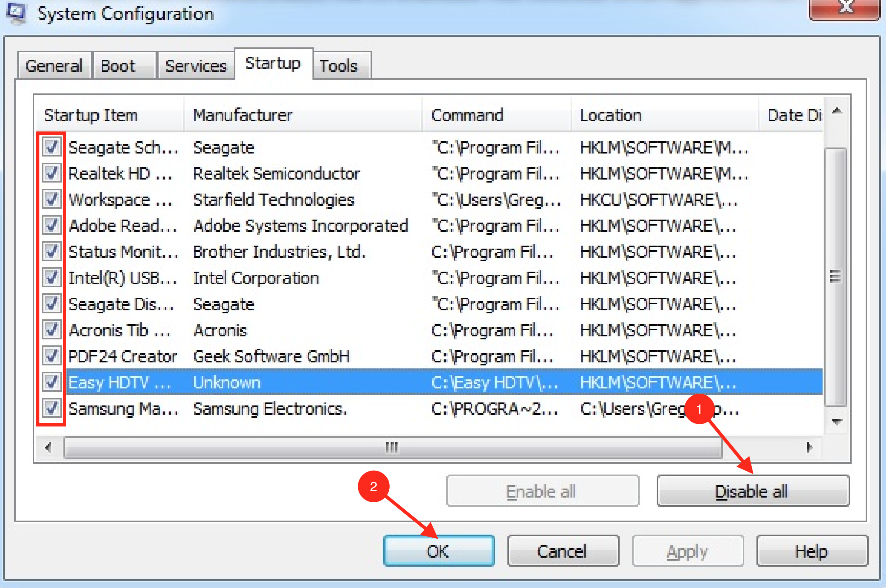This screenshot has width=886, height=588.
Task: Uncheck the Samsung Magician startup entry
Action: click(51, 408)
